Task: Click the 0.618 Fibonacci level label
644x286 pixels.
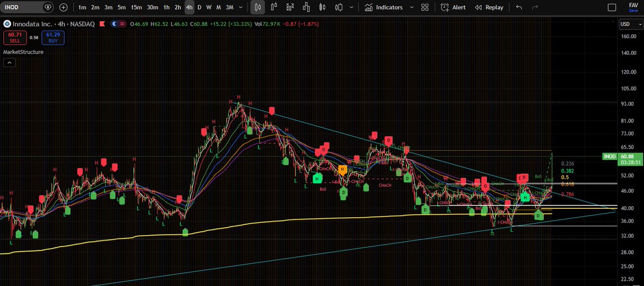Action: [567, 184]
